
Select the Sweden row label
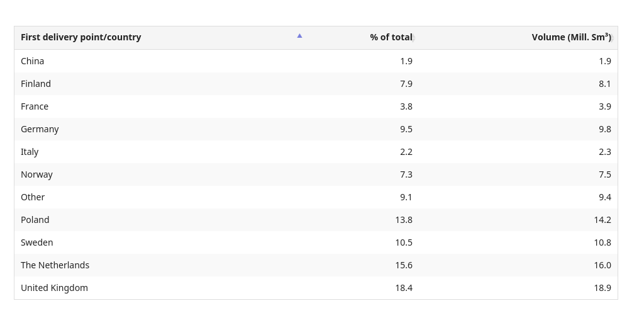pyautogui.click(x=37, y=242)
